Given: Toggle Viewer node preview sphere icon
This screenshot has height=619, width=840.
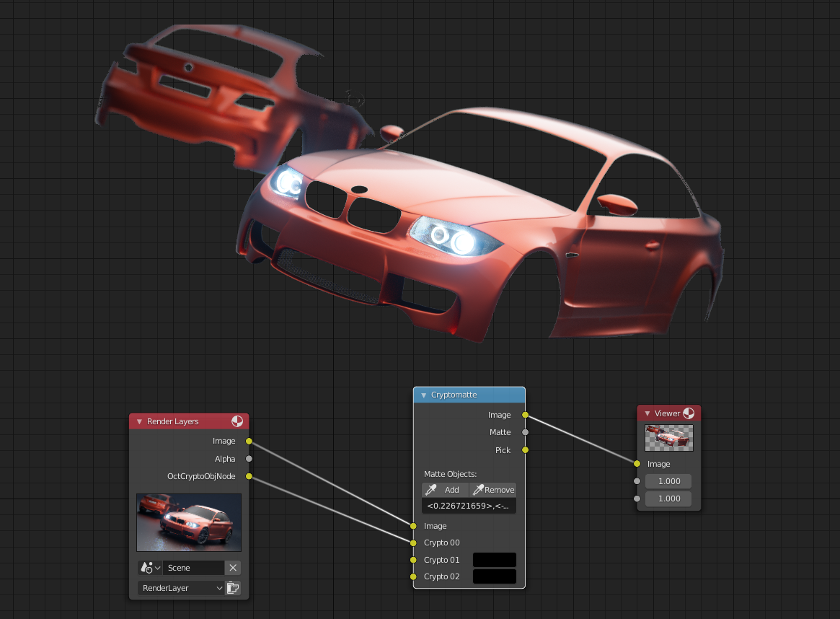Looking at the screenshot, I should click(689, 413).
